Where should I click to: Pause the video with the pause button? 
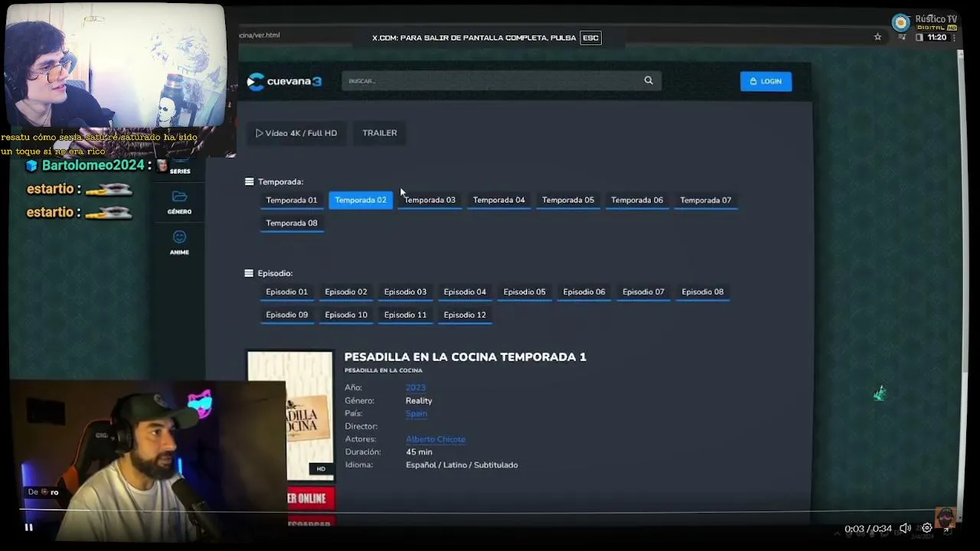pos(28,527)
